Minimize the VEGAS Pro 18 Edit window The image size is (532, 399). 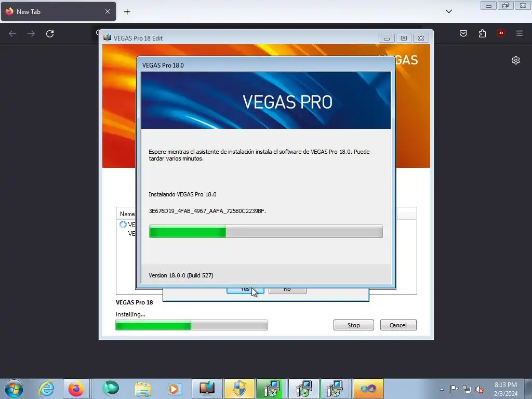pyautogui.click(x=387, y=38)
